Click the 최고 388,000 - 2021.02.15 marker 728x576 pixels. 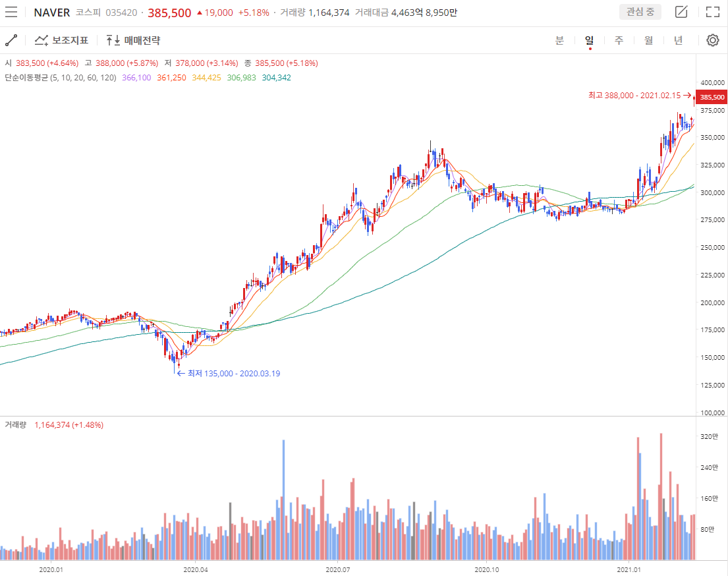tap(640, 95)
